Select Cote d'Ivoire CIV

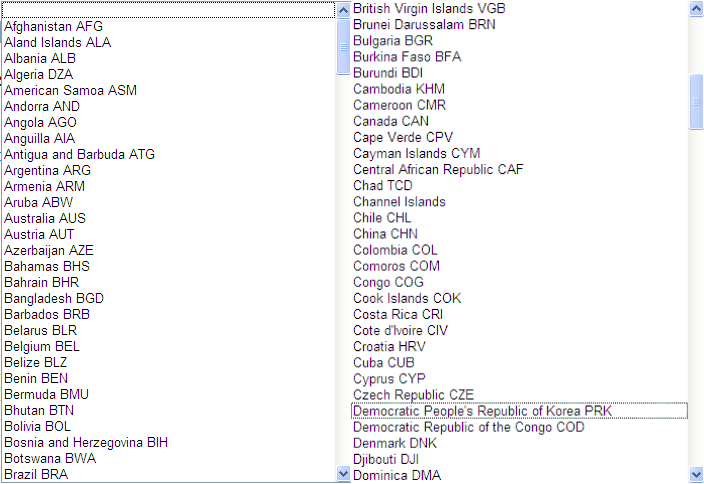(400, 331)
